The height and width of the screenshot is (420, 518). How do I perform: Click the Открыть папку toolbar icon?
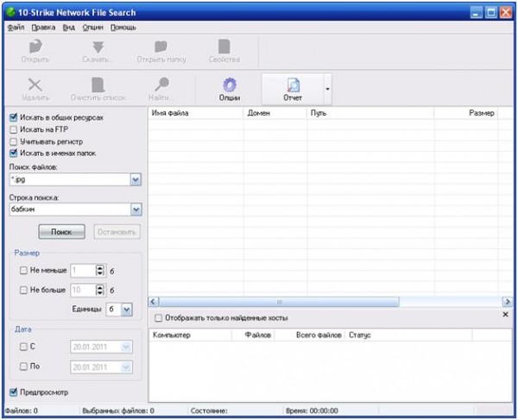coord(161,47)
